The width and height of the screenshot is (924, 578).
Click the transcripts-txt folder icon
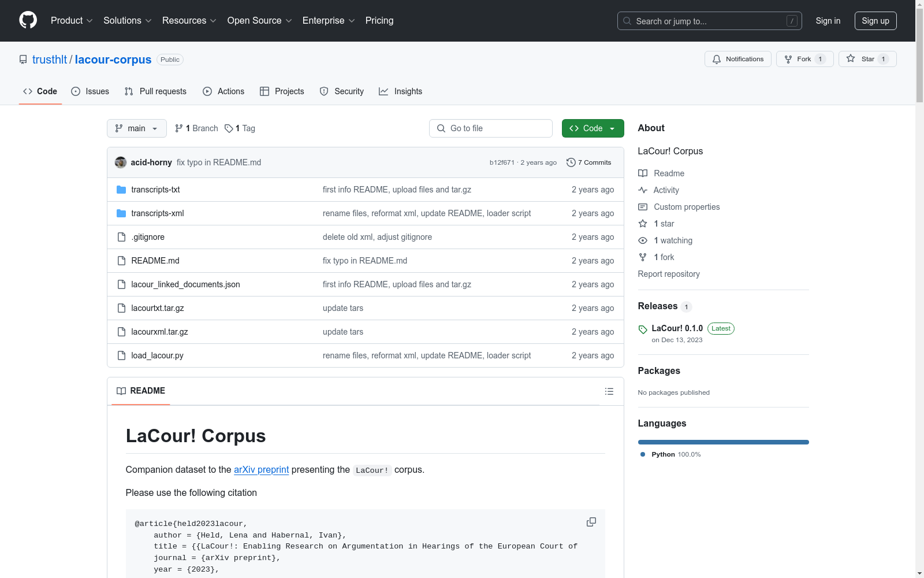(x=121, y=190)
